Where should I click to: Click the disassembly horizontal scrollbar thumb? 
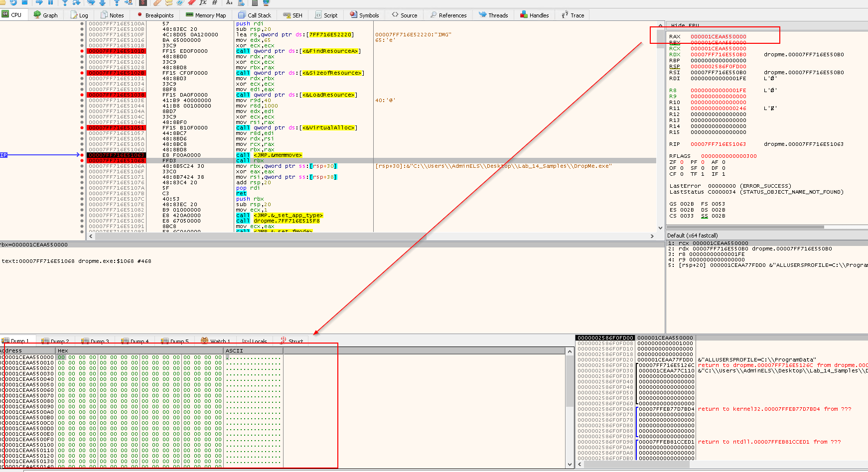[261, 236]
